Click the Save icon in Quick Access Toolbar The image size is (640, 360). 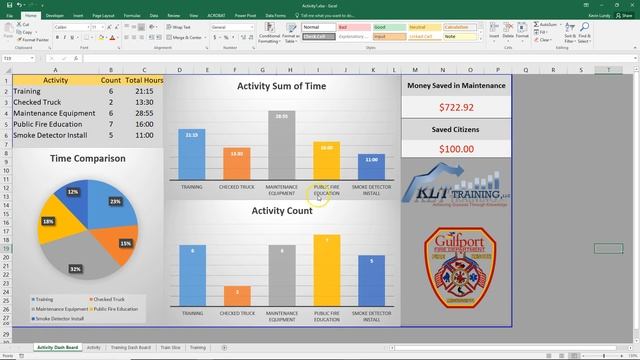9,5
